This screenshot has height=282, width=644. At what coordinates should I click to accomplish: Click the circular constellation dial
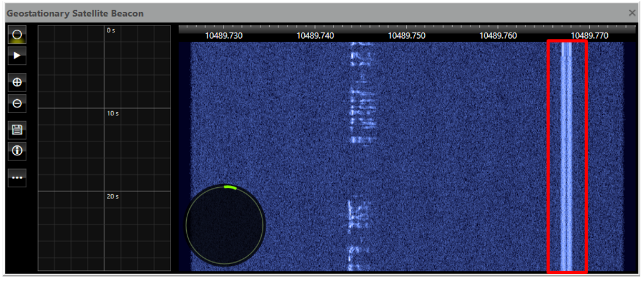pos(225,225)
